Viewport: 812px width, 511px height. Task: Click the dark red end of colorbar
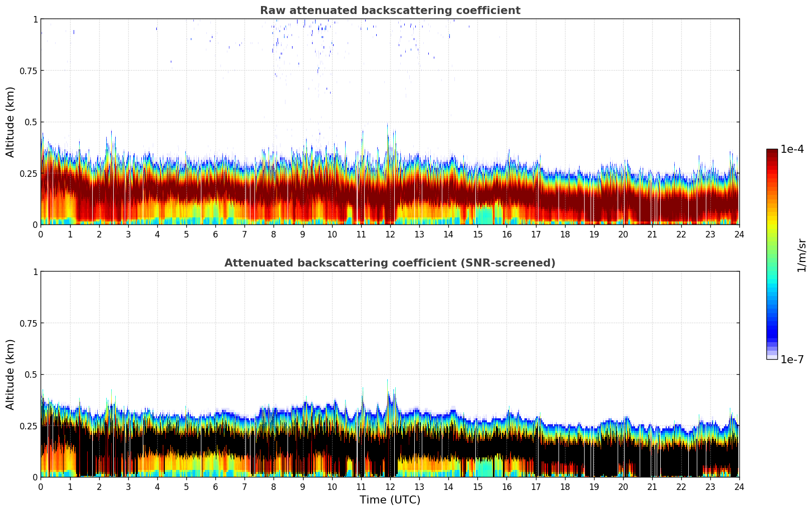[771, 153]
